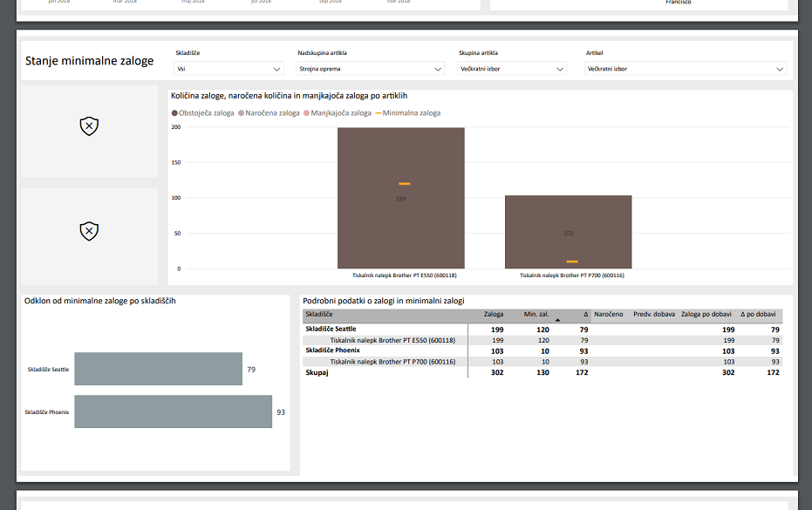Click Skladišče Phoenix Min. zal. value 10
This screenshot has width=812, height=510.
(x=545, y=351)
